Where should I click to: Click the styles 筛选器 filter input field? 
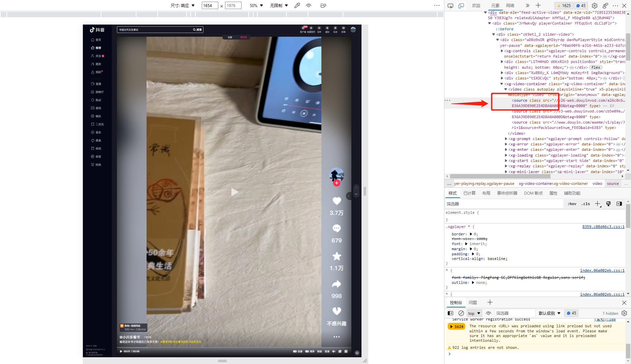coord(504,204)
